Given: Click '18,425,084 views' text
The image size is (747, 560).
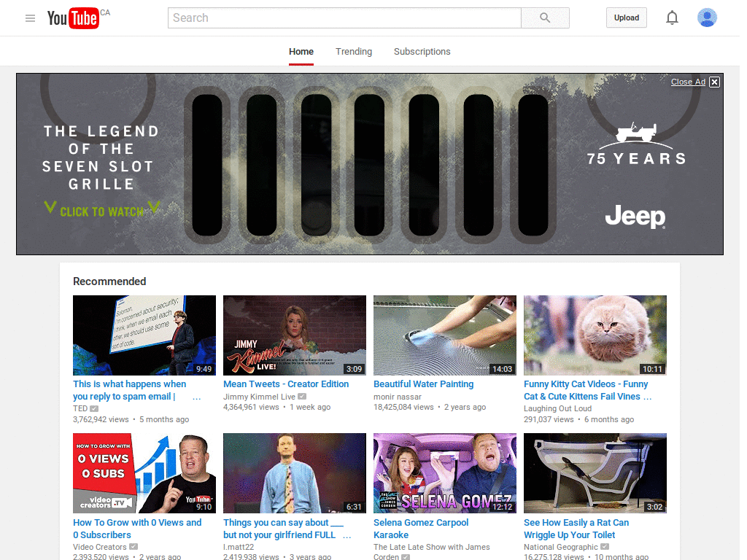Looking at the screenshot, I should click(x=403, y=407).
